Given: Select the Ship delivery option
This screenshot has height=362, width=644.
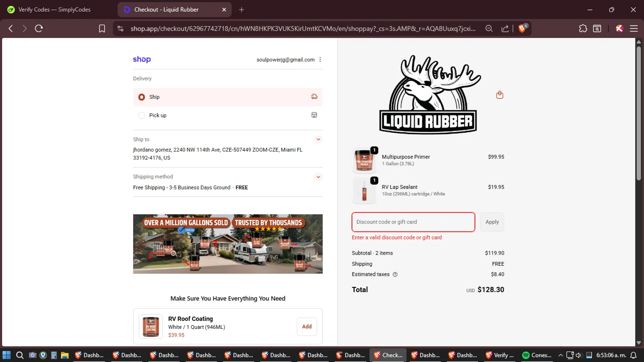Looking at the screenshot, I should click(x=228, y=97).
